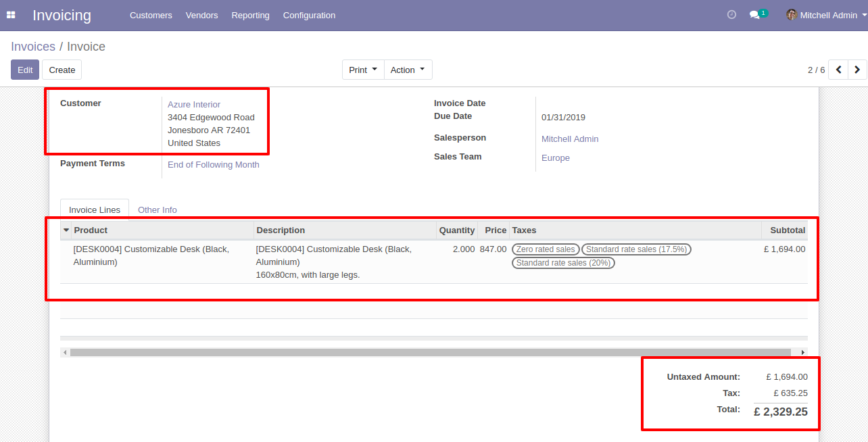The image size is (868, 442).
Task: Click the scrollbar's left arrow
Action: pos(65,352)
